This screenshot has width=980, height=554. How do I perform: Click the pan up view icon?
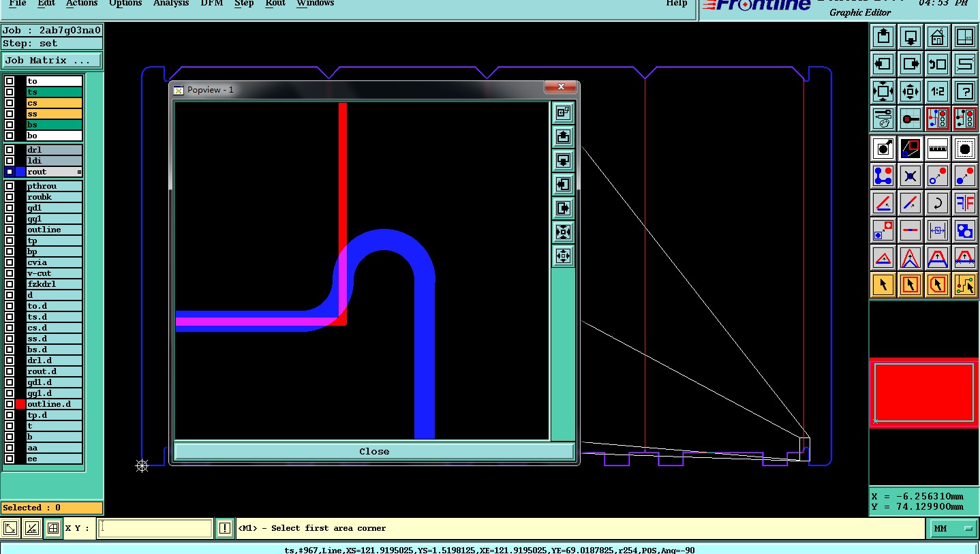(883, 37)
